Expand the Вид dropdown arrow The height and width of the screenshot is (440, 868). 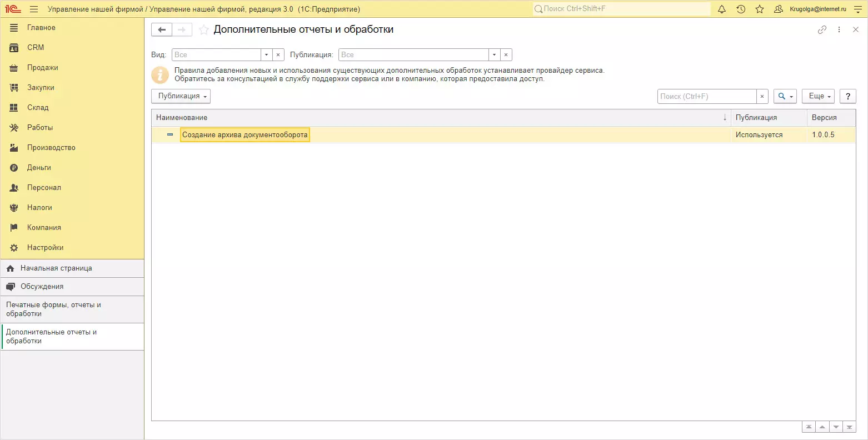point(266,55)
